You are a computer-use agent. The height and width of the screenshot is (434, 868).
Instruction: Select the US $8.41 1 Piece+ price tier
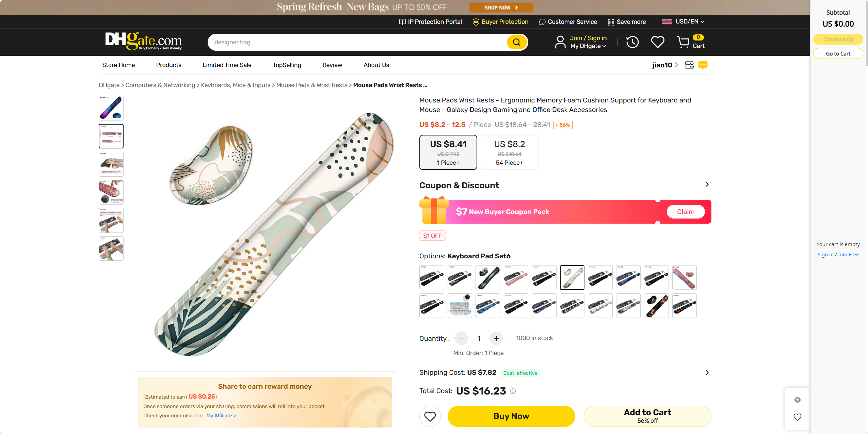point(448,152)
